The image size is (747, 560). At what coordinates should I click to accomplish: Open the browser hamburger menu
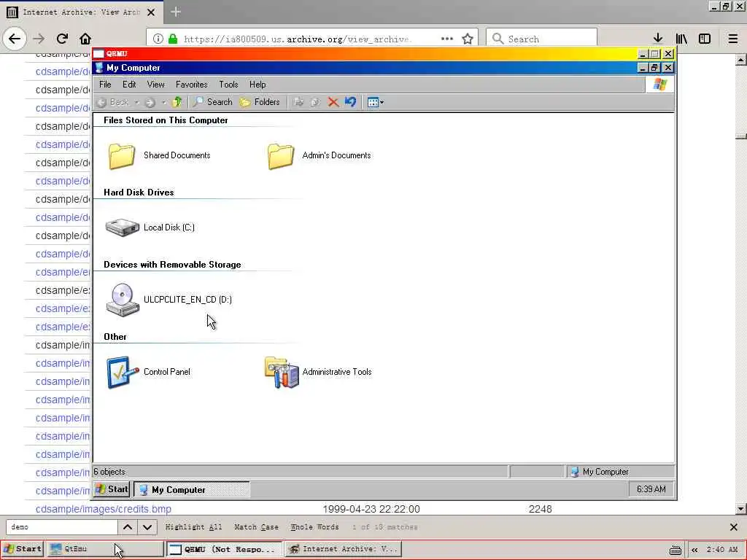pyautogui.click(x=733, y=39)
